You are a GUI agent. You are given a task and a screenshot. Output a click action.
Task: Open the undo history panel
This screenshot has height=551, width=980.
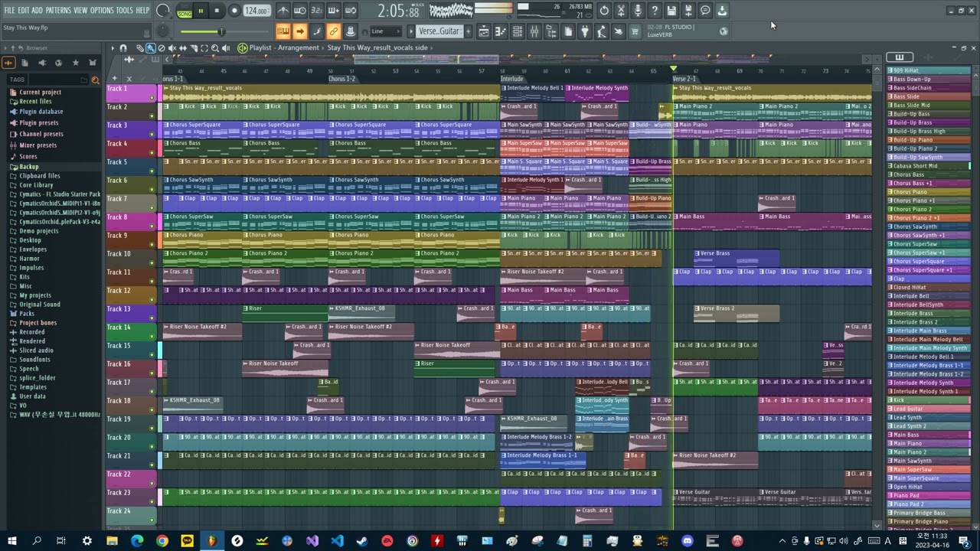[x=604, y=11]
